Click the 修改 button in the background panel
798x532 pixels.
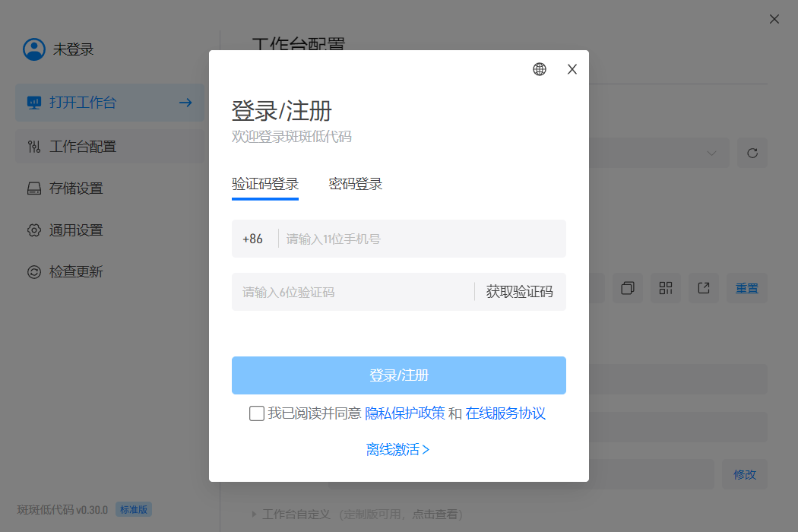tap(745, 474)
